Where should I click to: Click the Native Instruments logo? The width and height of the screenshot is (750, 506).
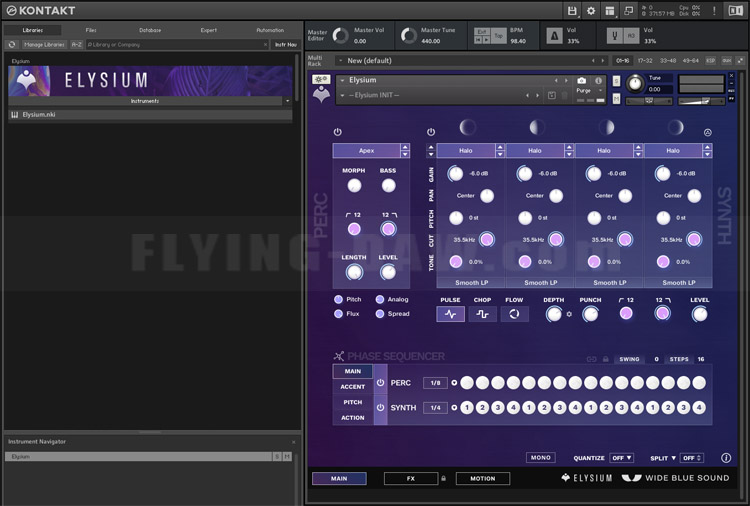tap(735, 11)
